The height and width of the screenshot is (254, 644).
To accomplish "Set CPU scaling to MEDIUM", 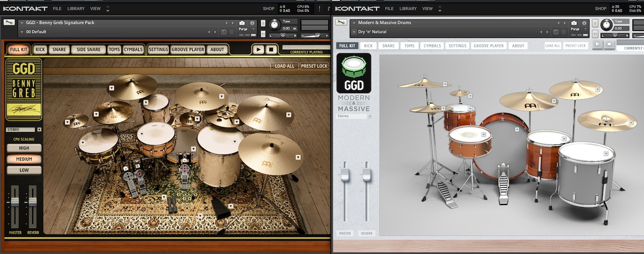I will (x=24, y=159).
